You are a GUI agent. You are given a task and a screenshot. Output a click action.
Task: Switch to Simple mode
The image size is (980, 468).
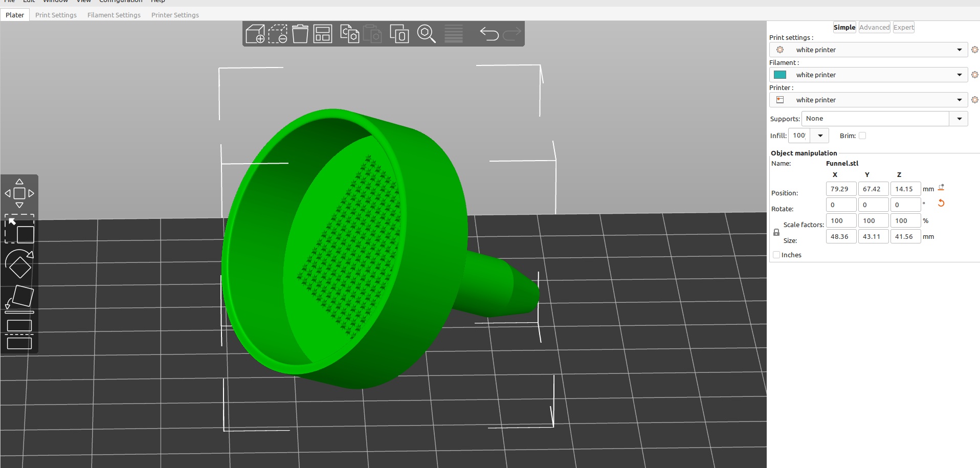coord(844,28)
